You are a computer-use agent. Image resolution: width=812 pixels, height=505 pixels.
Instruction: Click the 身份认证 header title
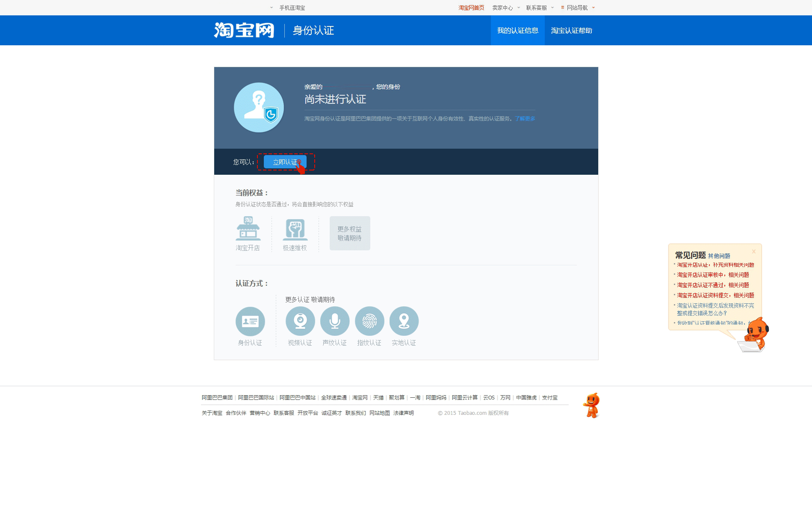click(x=313, y=30)
